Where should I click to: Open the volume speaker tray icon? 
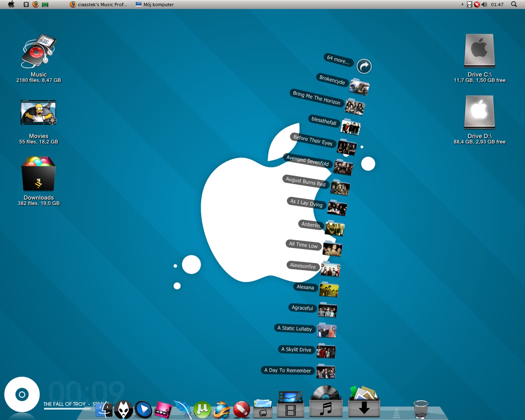point(484,5)
